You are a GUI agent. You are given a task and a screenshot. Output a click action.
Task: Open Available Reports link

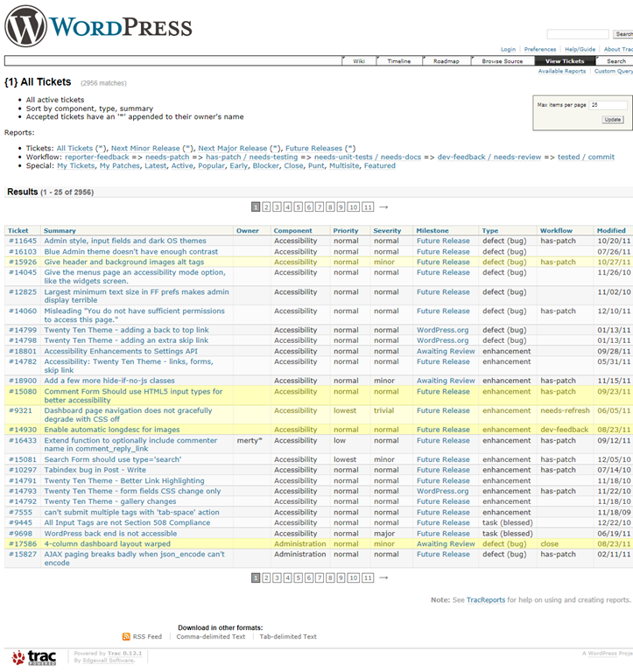click(x=562, y=71)
